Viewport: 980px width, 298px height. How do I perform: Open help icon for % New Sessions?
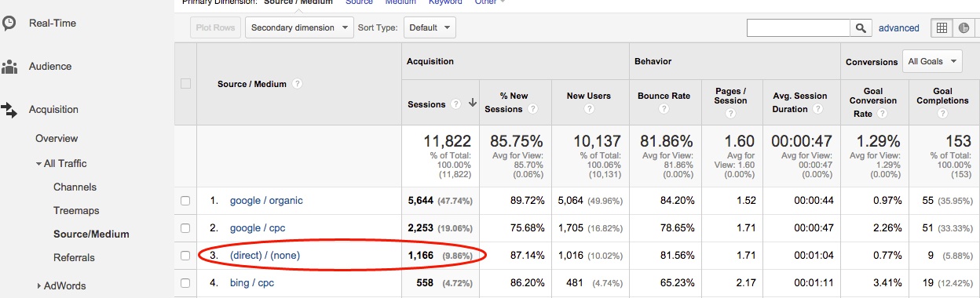(x=533, y=109)
